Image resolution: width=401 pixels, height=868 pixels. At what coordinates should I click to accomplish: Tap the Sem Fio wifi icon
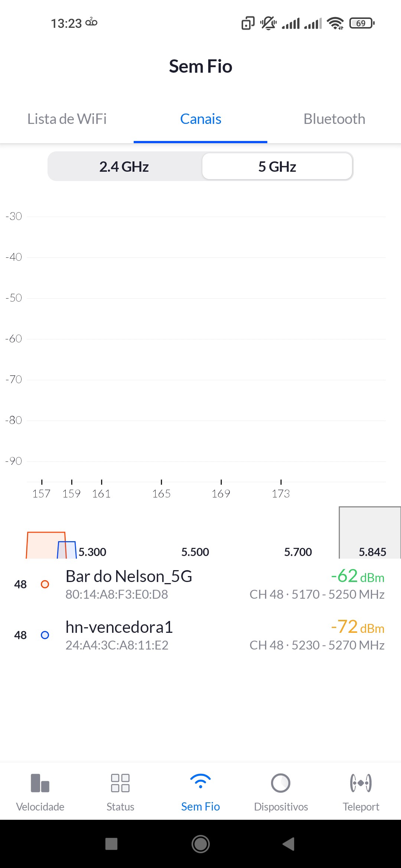coord(200,782)
